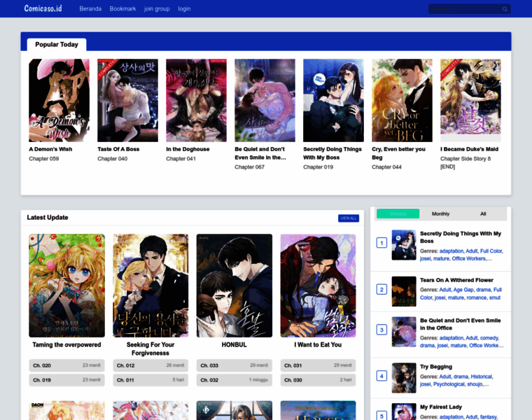Viewport: 532px width, 420px height.
Task: Click Age Gap genre under Tears On A Withered Flower
Action: coord(463,290)
